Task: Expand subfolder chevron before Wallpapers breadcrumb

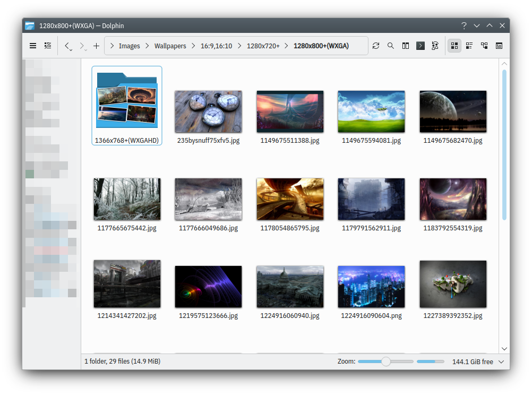Action: point(147,46)
